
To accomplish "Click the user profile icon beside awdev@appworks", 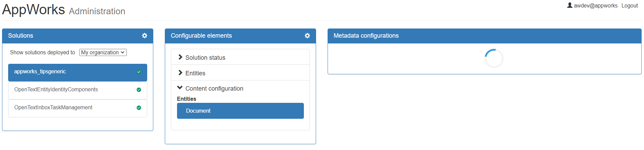I will tap(570, 5).
